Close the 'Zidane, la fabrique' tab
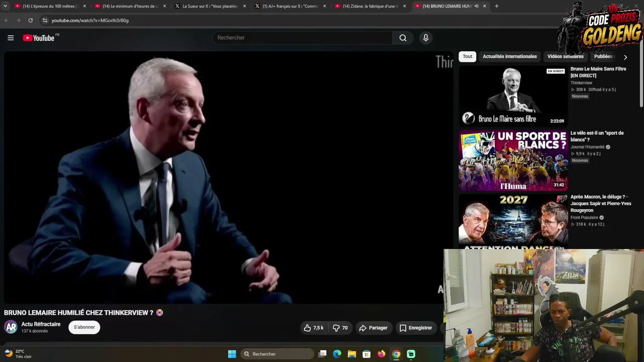Screen dimensions: 644x362 [405, 6]
